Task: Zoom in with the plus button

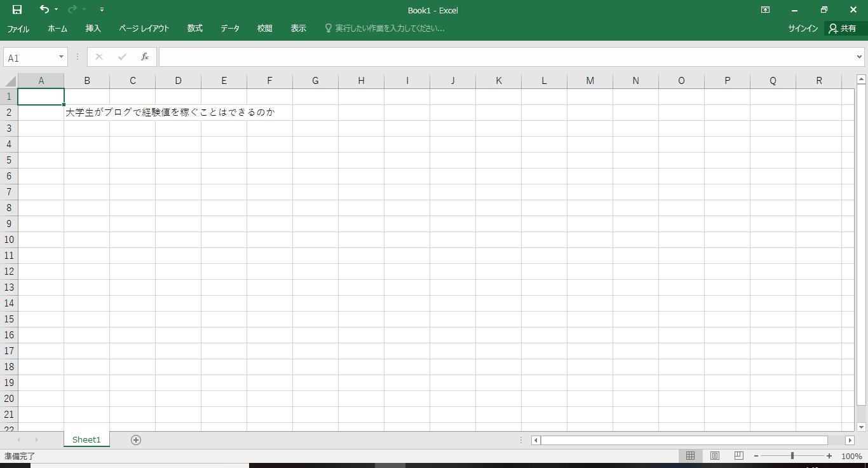Action: click(829, 456)
